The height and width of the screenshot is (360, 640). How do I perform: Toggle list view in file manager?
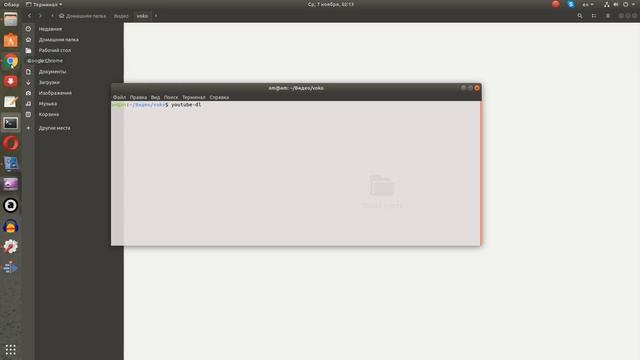coord(594,16)
